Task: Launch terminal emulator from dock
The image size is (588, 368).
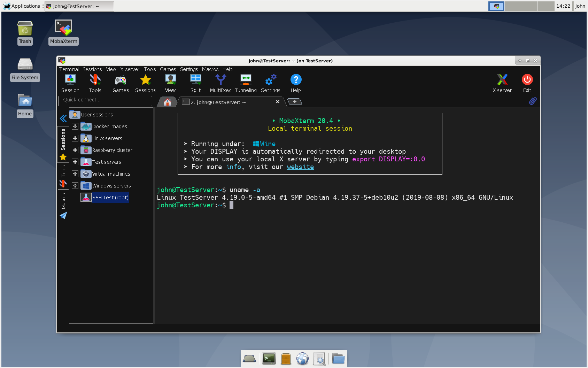Action: (x=269, y=359)
